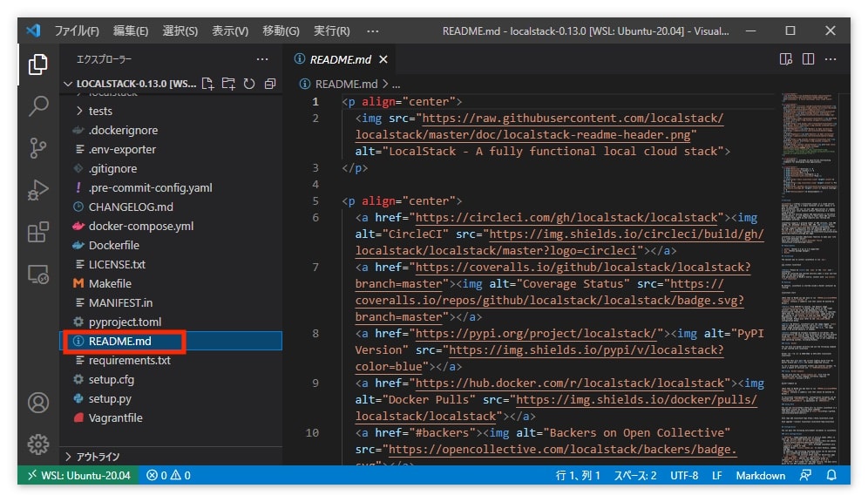Open pyproject.toml file
Image resolution: width=868 pixels, height=502 pixels.
click(171, 322)
